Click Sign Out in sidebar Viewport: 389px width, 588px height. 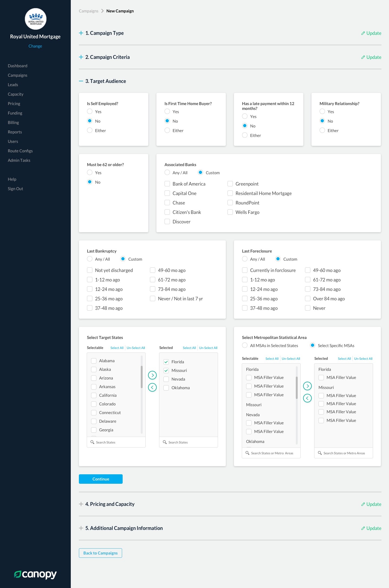click(x=15, y=189)
